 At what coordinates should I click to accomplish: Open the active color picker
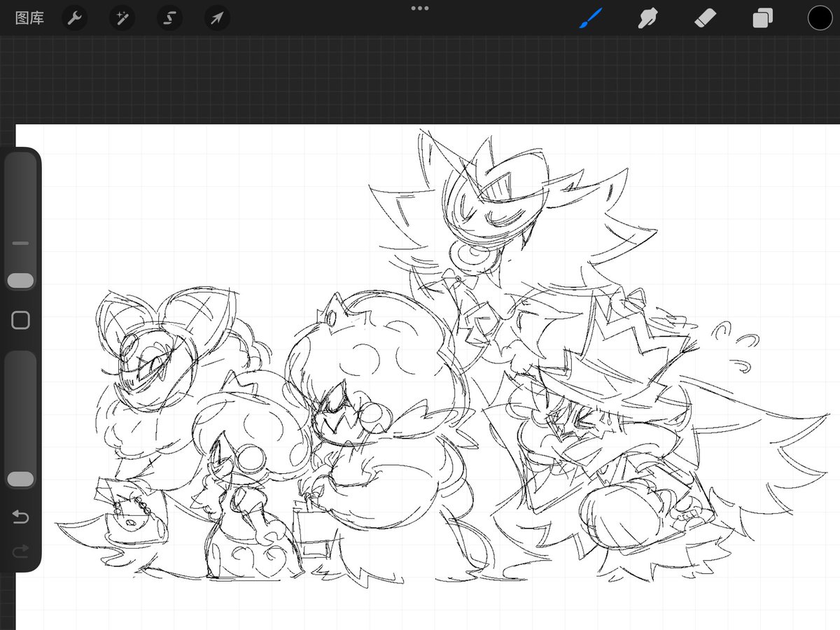pyautogui.click(x=820, y=18)
